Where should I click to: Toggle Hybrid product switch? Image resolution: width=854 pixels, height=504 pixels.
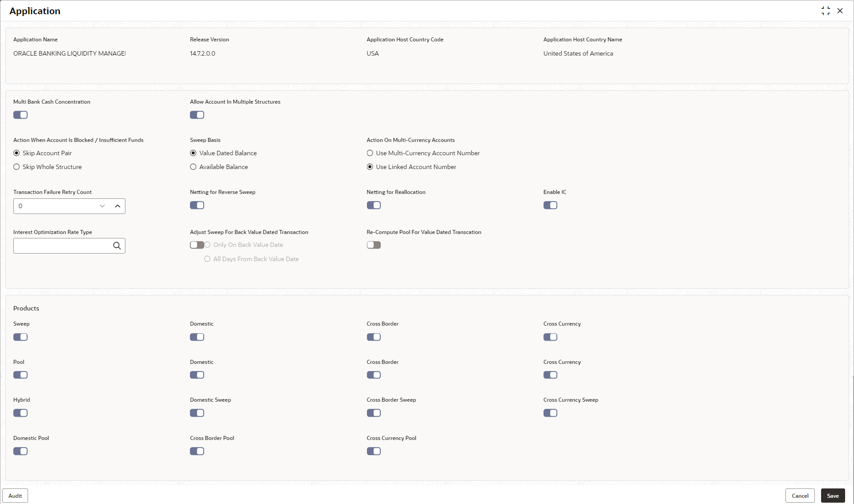[20, 413]
